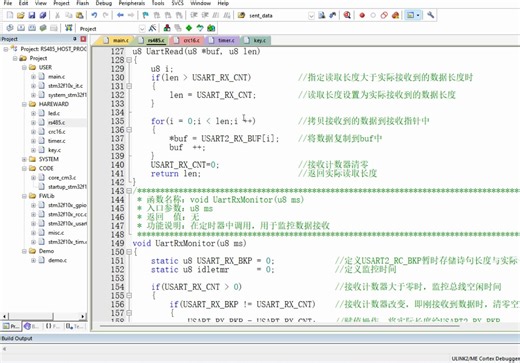Click the Paste clipboard icon

click(80, 15)
